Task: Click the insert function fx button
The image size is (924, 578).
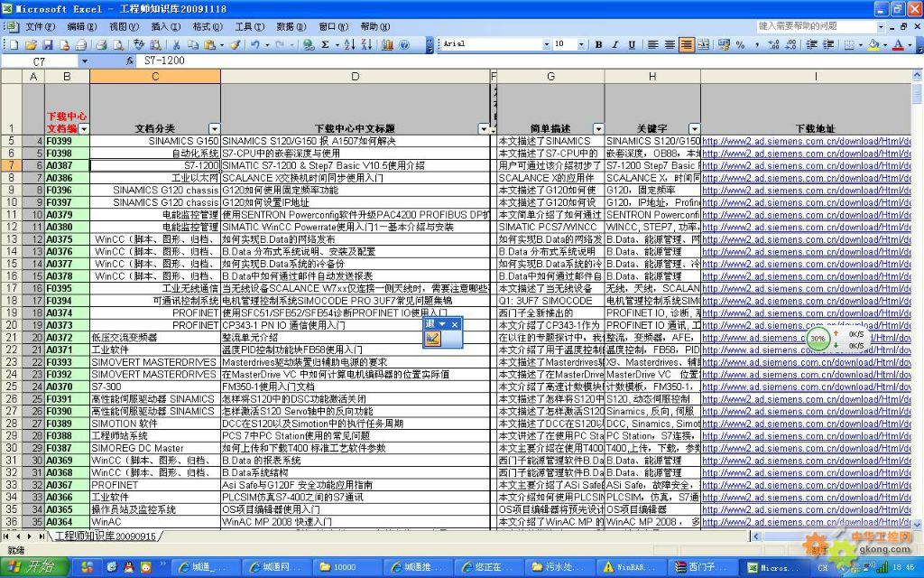Action: 130,61
